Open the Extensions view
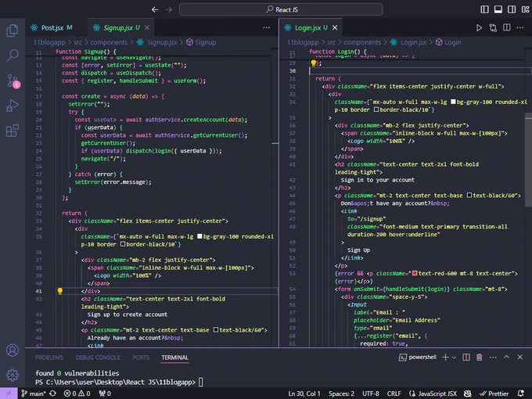 pos(13,131)
